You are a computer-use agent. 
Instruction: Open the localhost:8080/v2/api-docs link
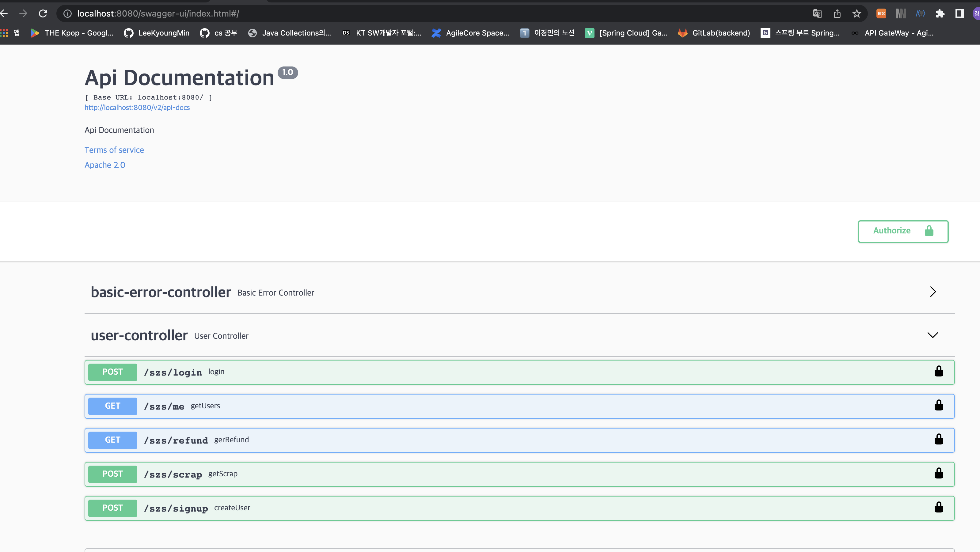tap(137, 108)
